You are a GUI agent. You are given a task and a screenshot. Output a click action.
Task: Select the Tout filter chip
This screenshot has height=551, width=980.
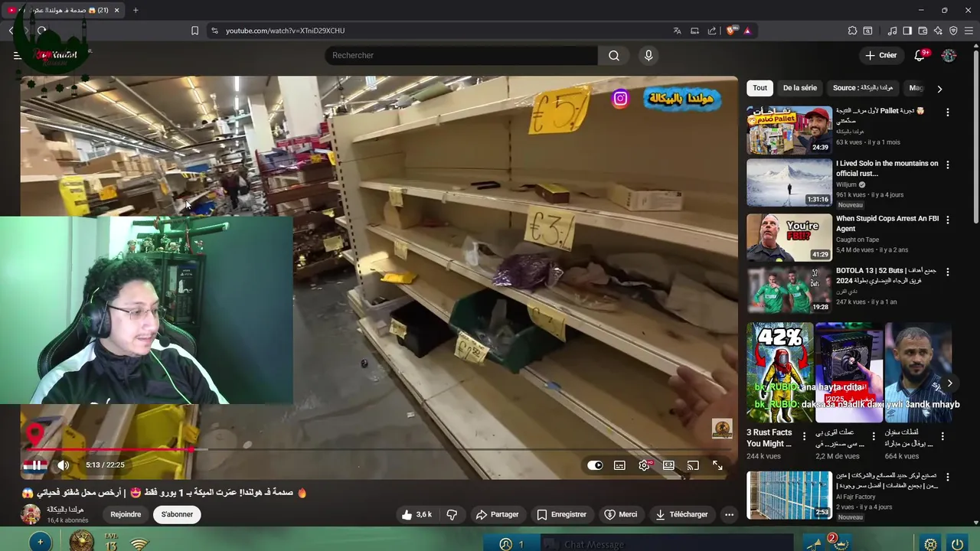click(759, 88)
